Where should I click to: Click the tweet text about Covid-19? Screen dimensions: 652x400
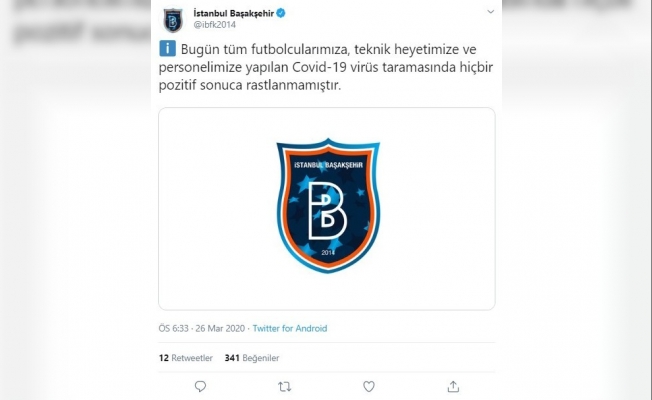326,67
